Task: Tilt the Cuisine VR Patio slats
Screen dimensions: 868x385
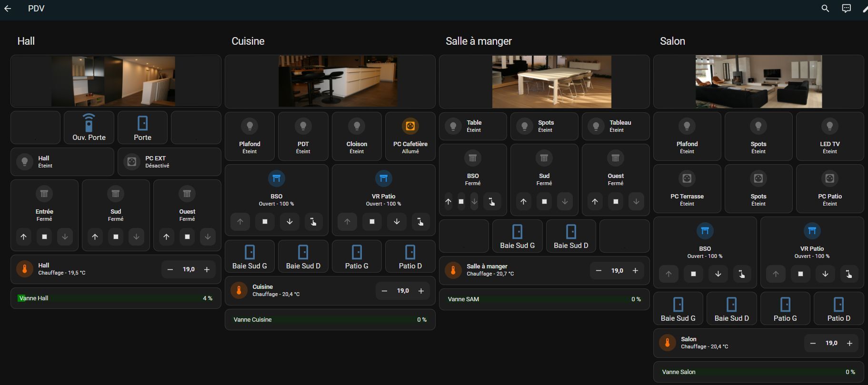Action: tap(420, 221)
